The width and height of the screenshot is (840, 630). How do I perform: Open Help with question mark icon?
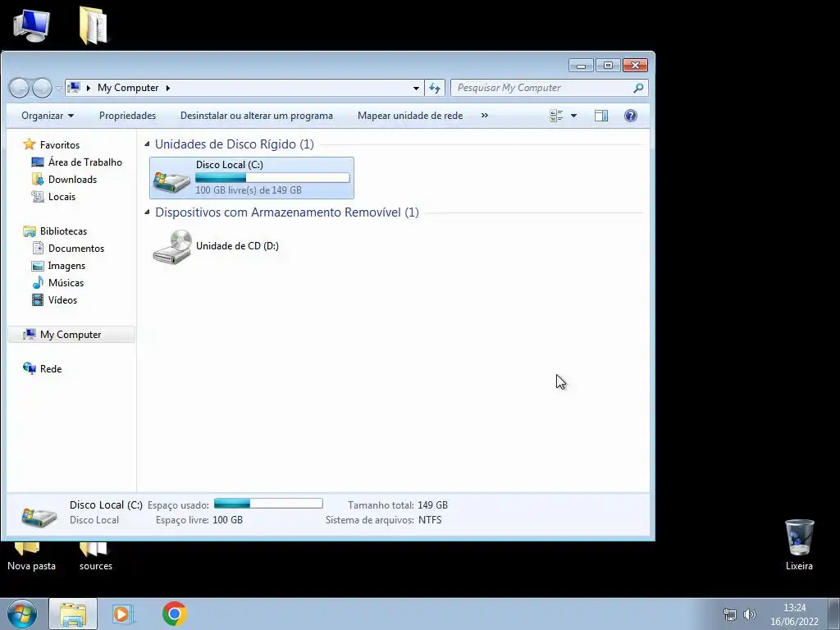[631, 116]
